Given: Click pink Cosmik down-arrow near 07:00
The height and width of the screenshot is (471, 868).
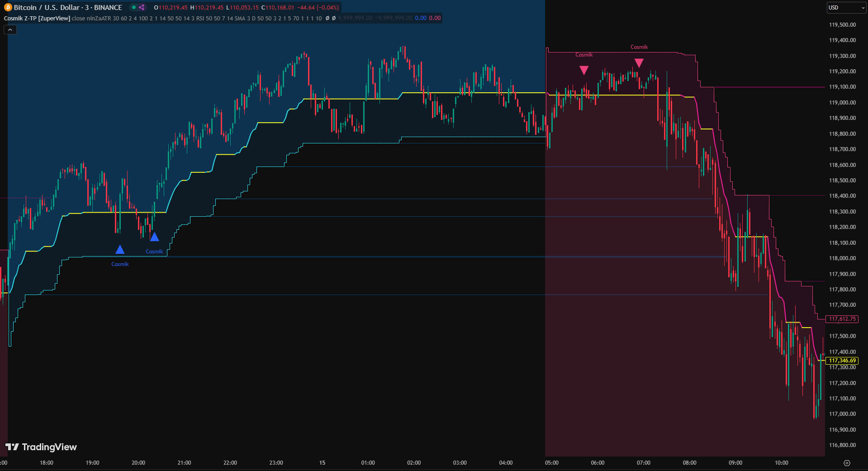Looking at the screenshot, I should tap(639, 63).
